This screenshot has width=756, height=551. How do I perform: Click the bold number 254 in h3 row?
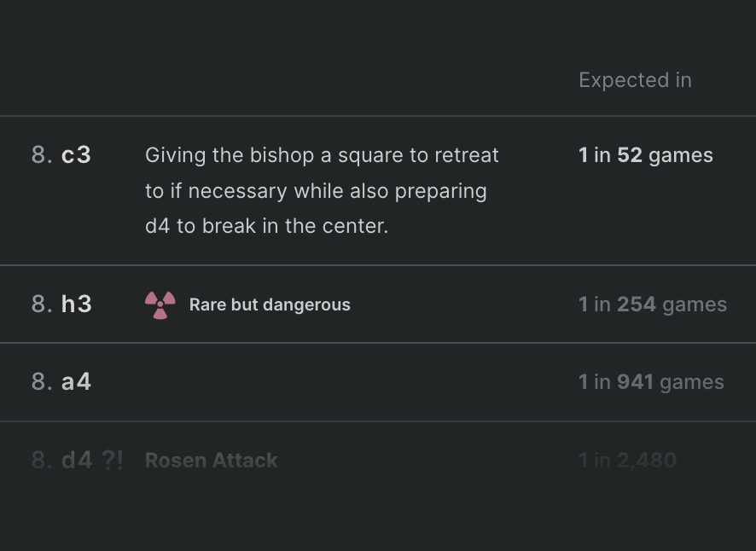637,304
